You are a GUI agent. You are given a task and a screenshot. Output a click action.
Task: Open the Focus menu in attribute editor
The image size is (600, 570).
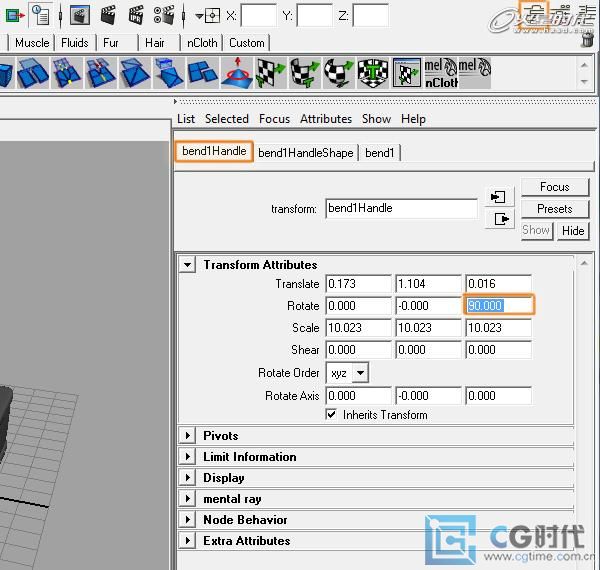click(274, 119)
